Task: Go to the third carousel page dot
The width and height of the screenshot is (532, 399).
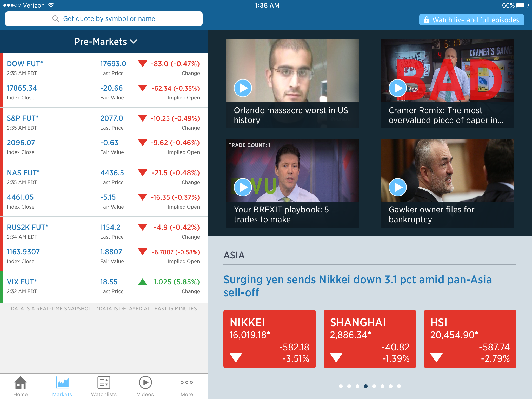Action: pos(357,386)
